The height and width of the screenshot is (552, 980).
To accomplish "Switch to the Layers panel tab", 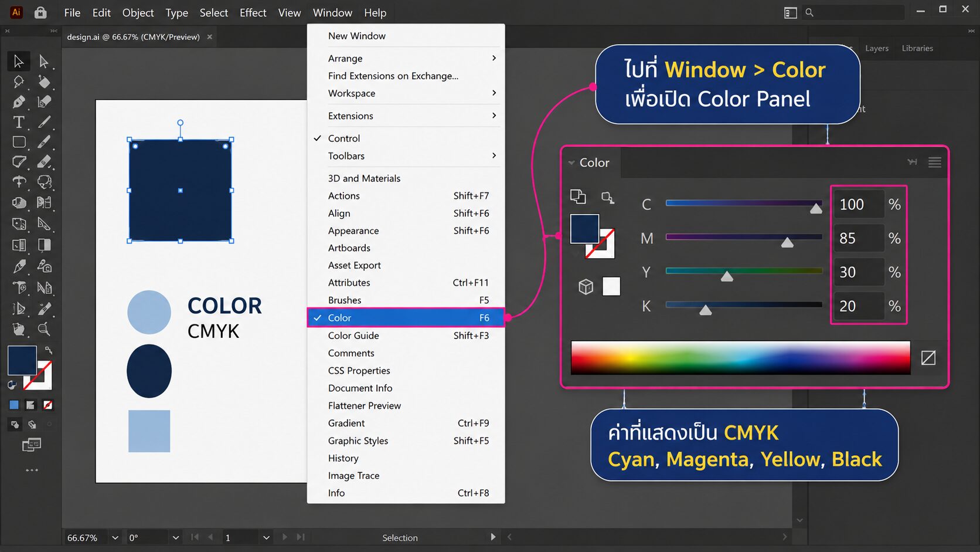I will click(877, 48).
